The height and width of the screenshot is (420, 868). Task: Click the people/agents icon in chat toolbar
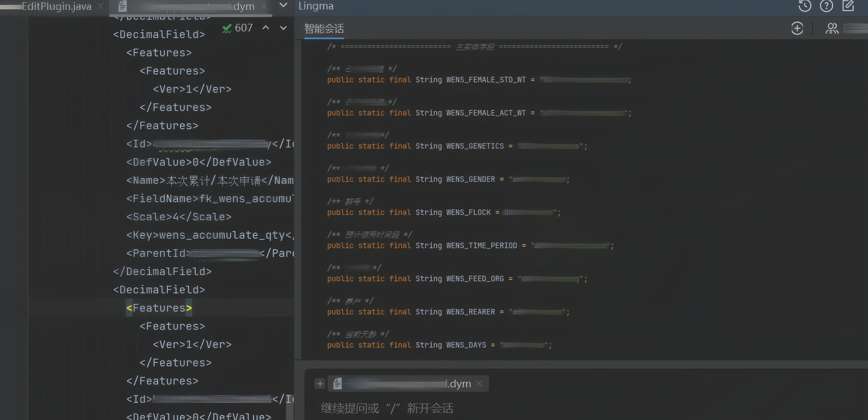click(832, 28)
